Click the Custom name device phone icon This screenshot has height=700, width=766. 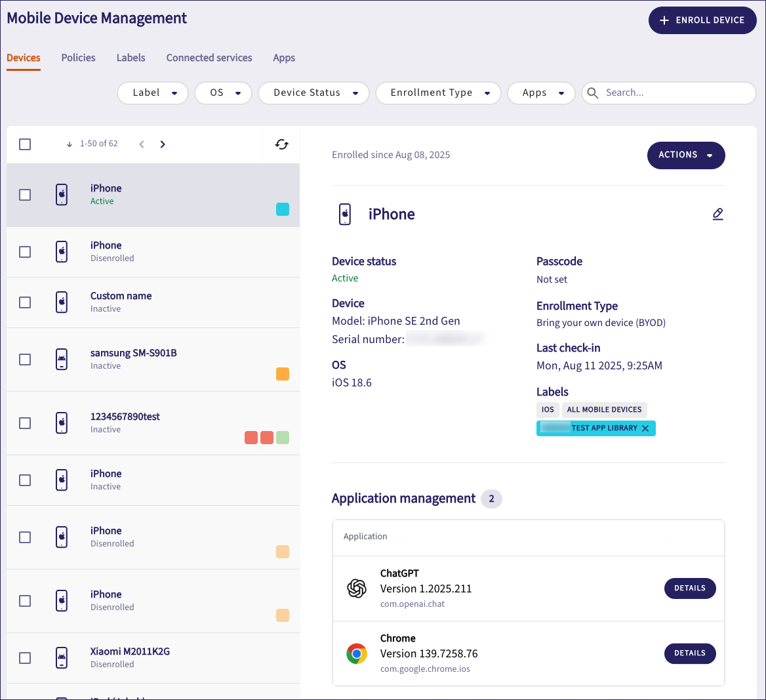[x=62, y=302]
